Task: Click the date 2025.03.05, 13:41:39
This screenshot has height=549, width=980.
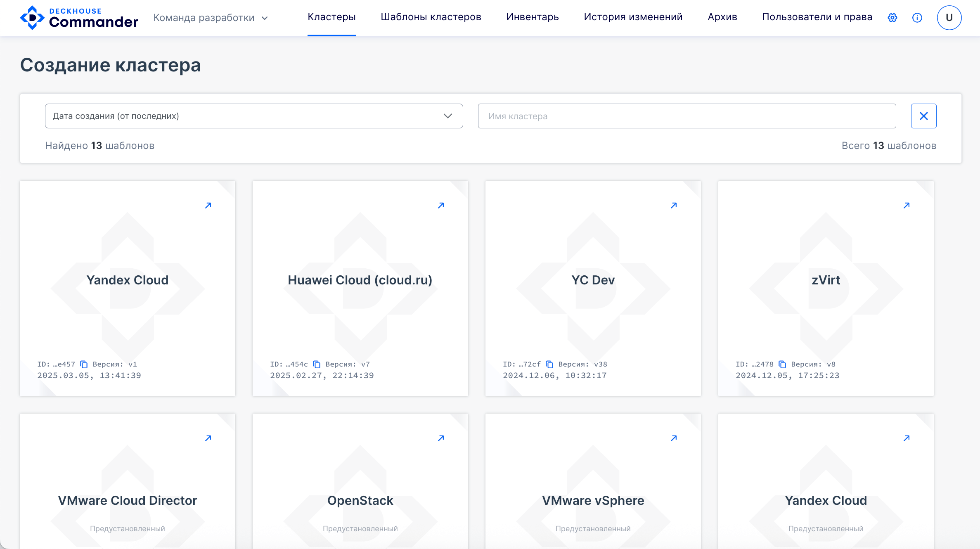Action: (x=89, y=376)
